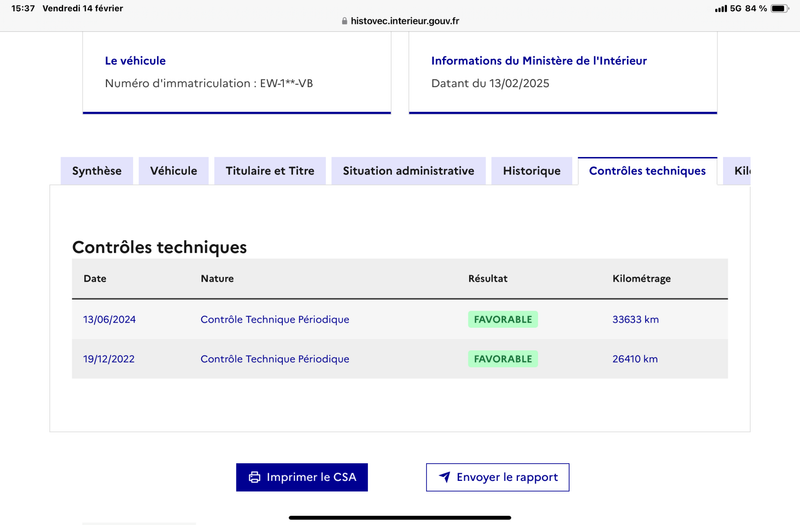The width and height of the screenshot is (800, 525).
Task: Tap the 84 % battery percentage text
Action: (756, 8)
